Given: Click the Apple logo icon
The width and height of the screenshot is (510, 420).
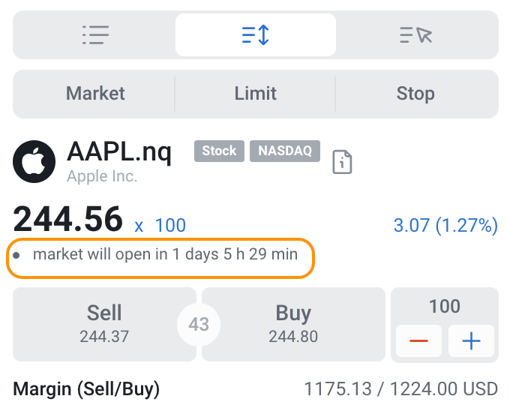Looking at the screenshot, I should [x=34, y=161].
